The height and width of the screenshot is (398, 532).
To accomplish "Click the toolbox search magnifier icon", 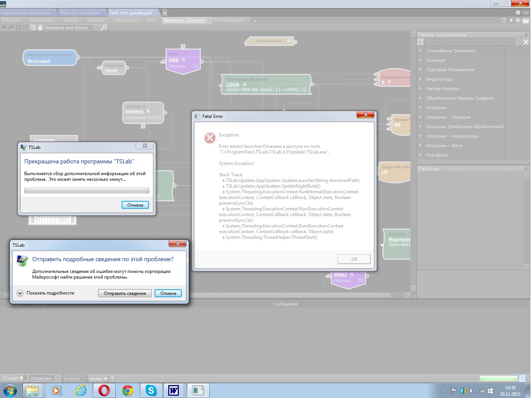I will click(x=518, y=42).
